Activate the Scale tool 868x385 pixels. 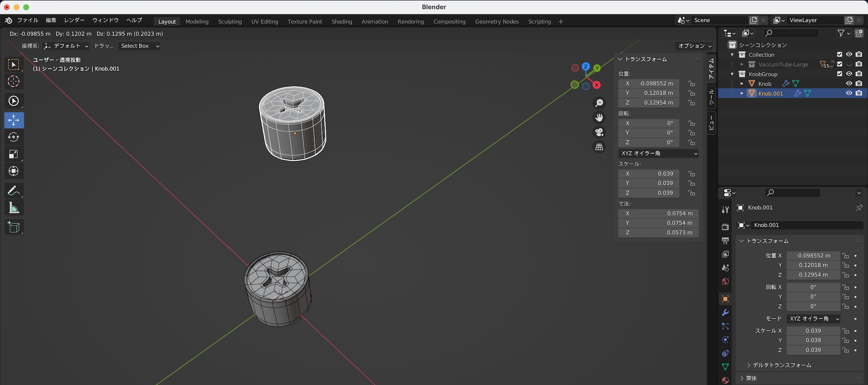[x=14, y=154]
